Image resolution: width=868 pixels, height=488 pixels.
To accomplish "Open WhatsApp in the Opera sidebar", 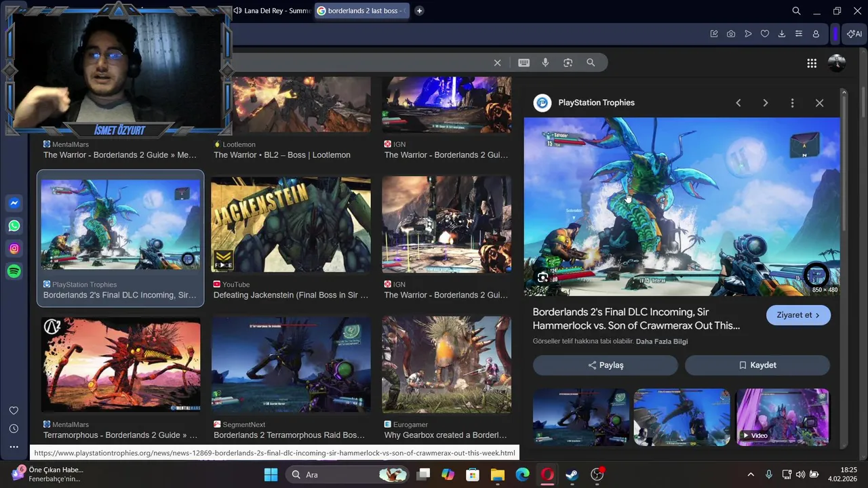I will (x=14, y=226).
